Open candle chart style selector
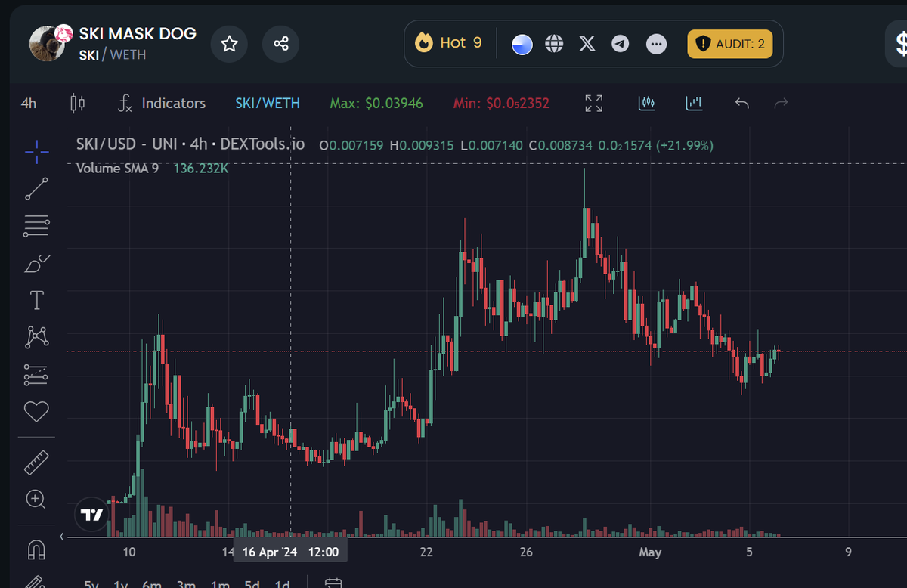 pyautogui.click(x=77, y=104)
